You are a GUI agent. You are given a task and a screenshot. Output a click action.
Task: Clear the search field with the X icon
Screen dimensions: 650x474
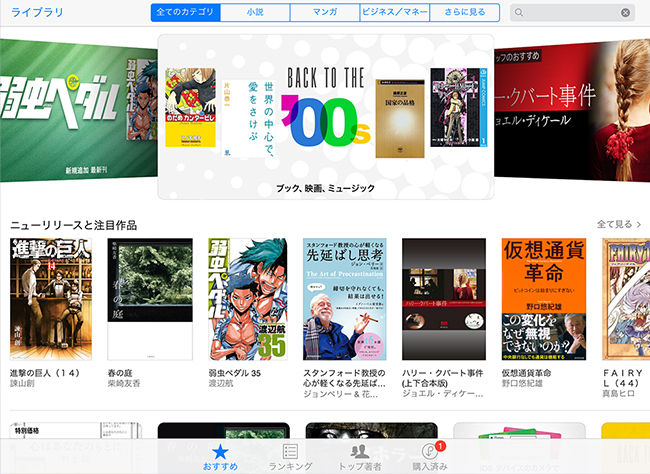[625, 13]
